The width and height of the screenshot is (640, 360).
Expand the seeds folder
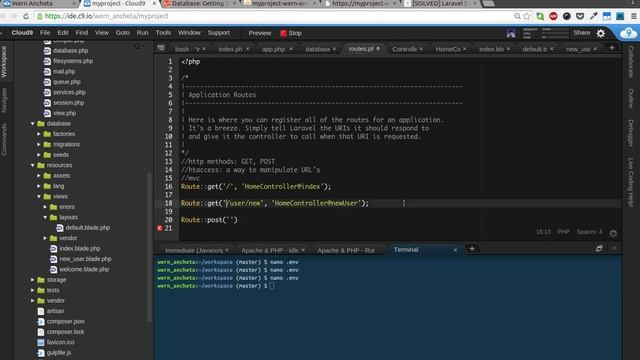click(x=39, y=155)
